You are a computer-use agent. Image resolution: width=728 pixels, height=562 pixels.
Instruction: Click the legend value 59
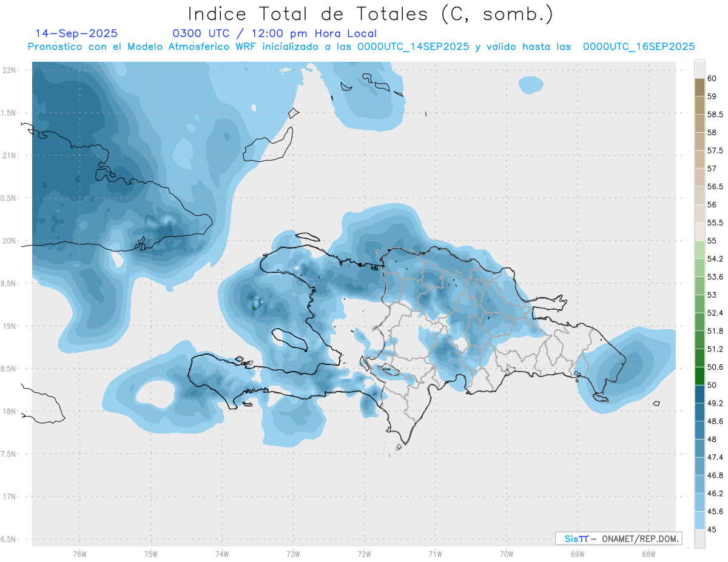point(712,96)
